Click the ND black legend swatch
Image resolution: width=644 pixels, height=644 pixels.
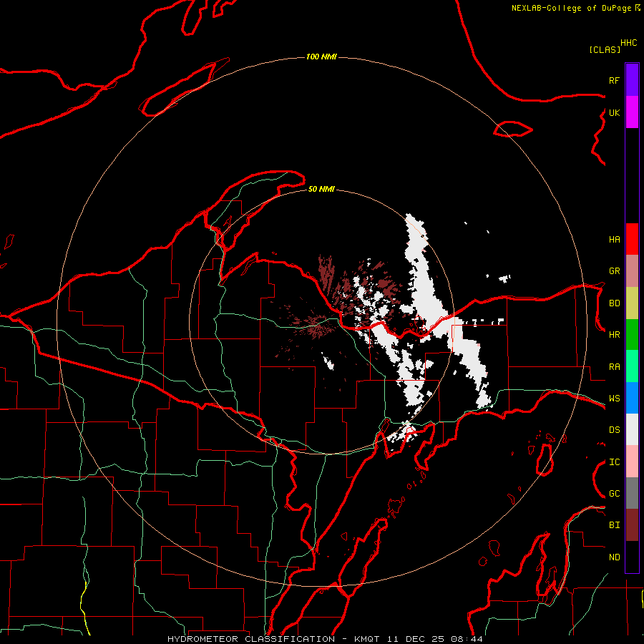(x=632, y=557)
